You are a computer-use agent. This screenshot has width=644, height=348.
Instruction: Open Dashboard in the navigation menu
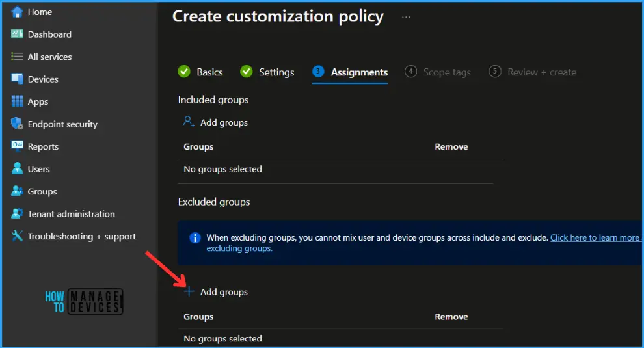click(49, 34)
